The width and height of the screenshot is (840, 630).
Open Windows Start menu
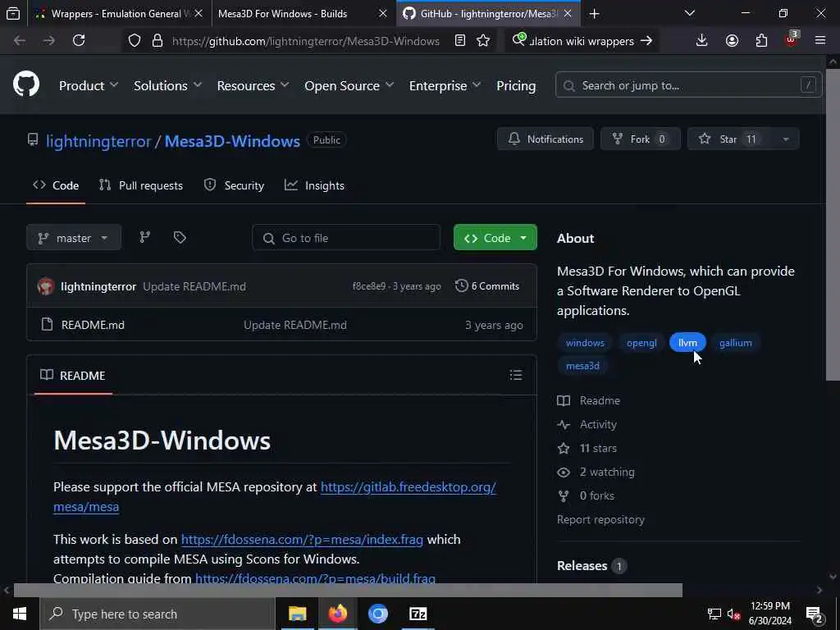click(x=20, y=614)
